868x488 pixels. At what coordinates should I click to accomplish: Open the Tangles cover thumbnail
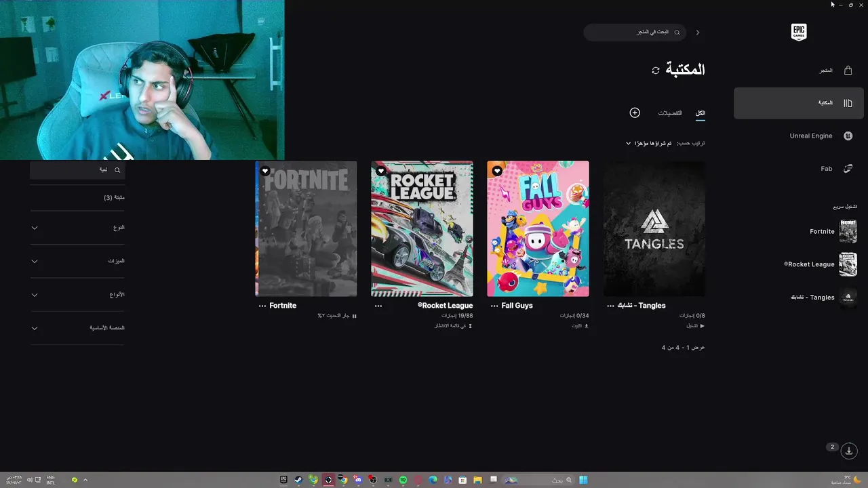pyautogui.click(x=654, y=228)
